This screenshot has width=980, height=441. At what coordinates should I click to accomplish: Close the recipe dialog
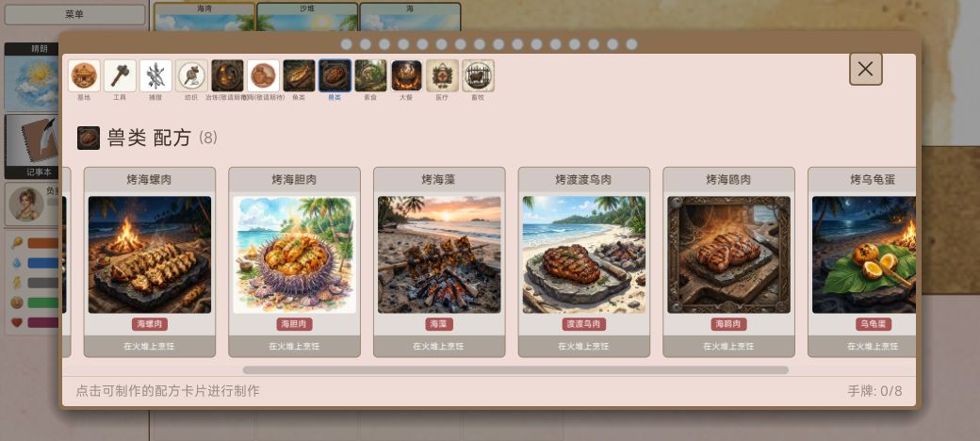866,69
